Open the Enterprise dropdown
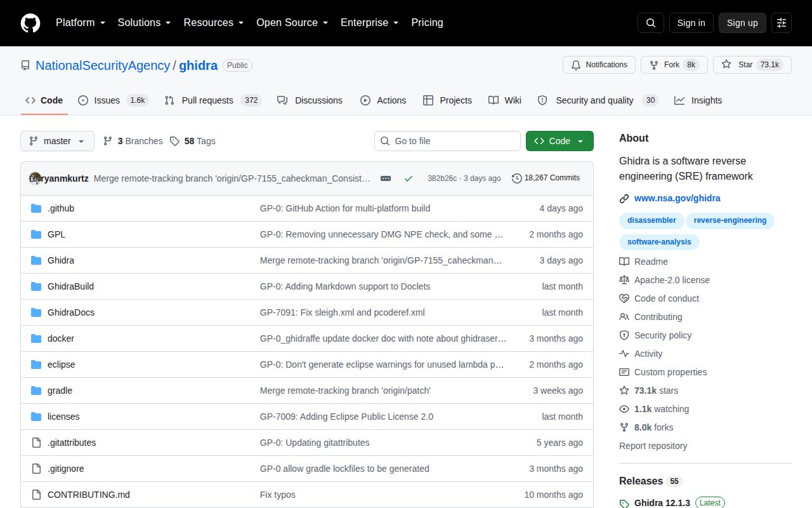The image size is (812, 508). [370, 23]
